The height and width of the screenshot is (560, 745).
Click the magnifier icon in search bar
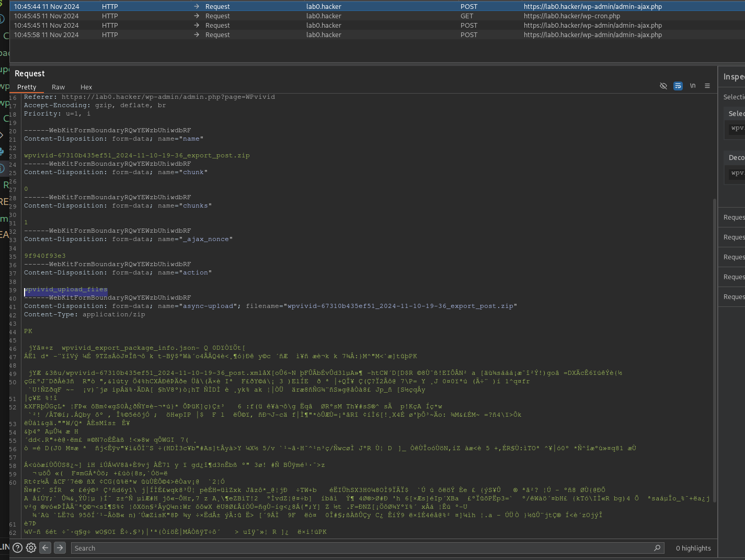(x=657, y=547)
